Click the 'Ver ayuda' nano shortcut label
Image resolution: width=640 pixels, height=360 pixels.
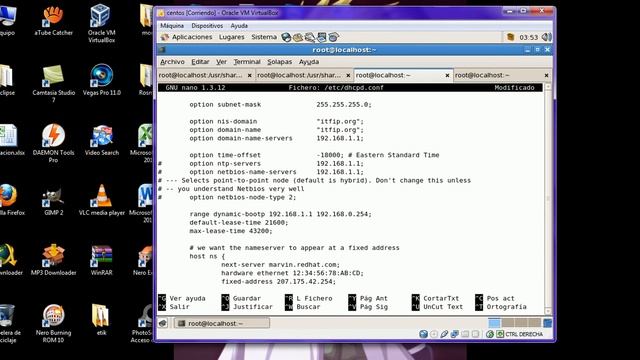(187, 298)
